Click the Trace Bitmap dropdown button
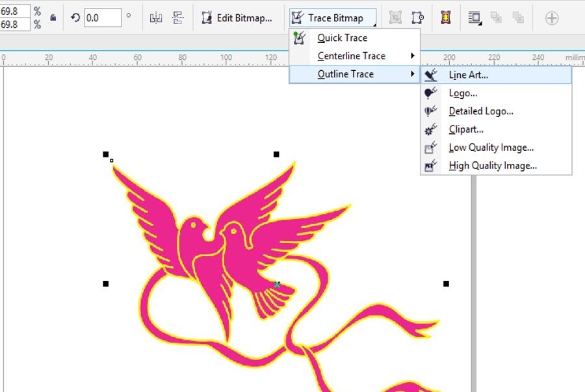This screenshot has height=392, width=585. pos(333,18)
